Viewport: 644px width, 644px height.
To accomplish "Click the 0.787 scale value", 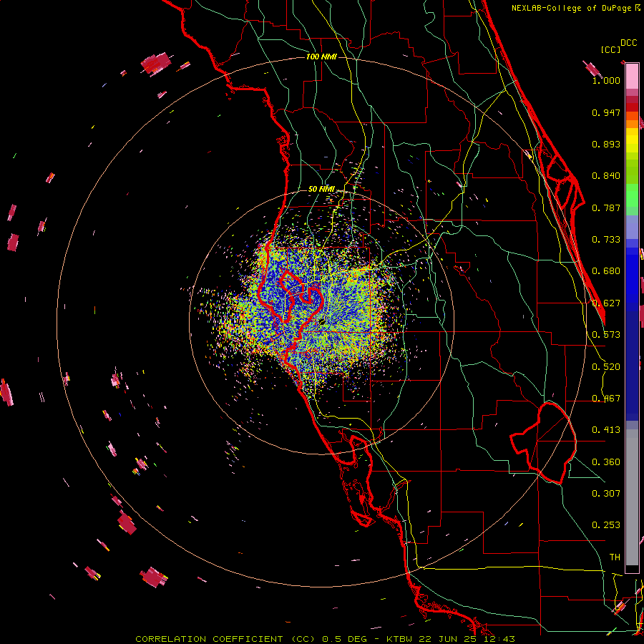I will point(606,208).
